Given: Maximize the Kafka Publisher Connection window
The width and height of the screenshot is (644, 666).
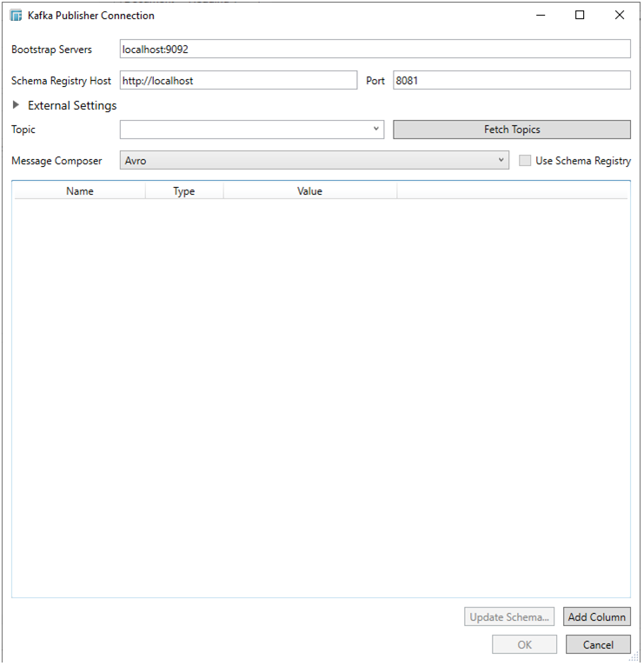Looking at the screenshot, I should tap(580, 15).
